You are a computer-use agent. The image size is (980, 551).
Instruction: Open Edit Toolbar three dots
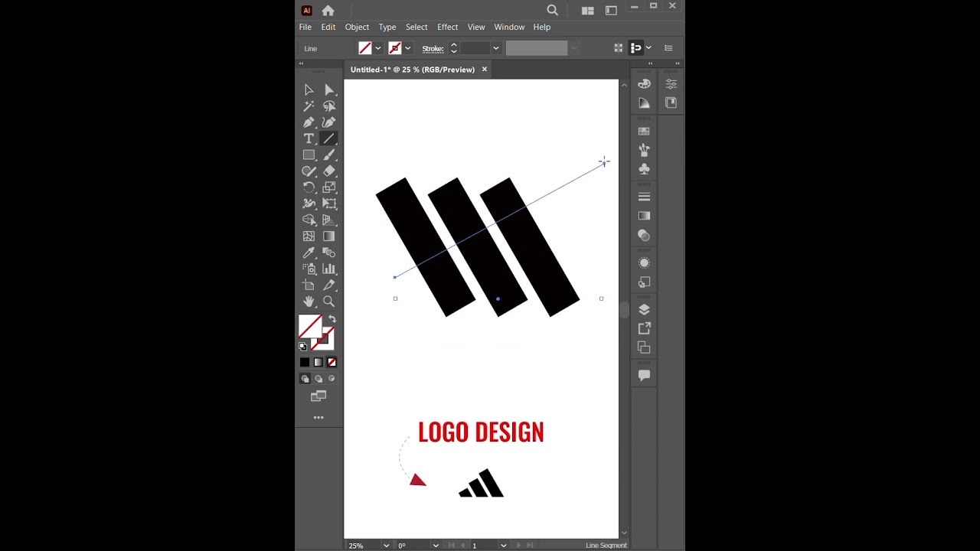(318, 418)
